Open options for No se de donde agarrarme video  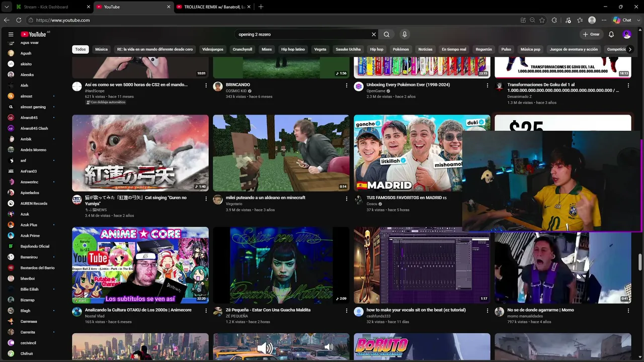tap(628, 310)
